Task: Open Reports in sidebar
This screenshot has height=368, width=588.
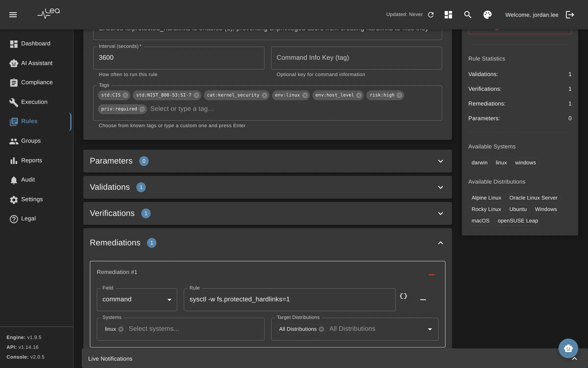Action: point(36,160)
